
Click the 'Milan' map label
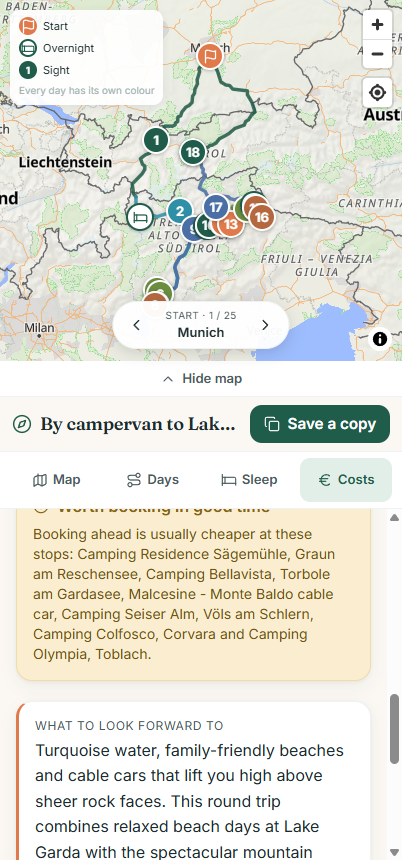click(x=39, y=328)
